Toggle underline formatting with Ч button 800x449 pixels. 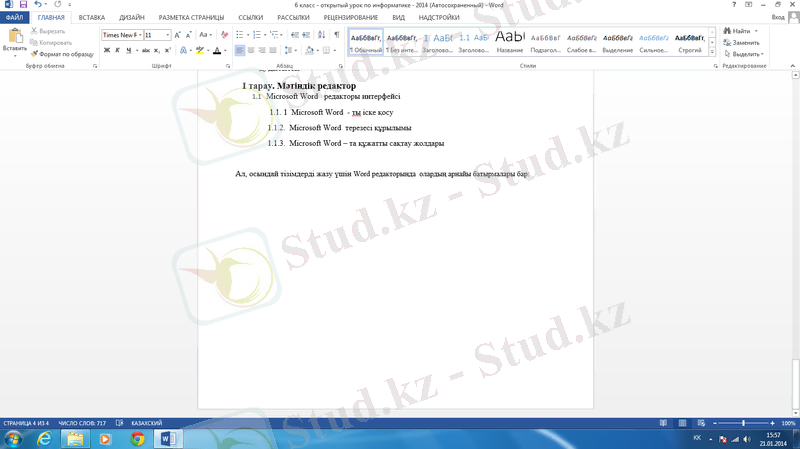coord(129,50)
